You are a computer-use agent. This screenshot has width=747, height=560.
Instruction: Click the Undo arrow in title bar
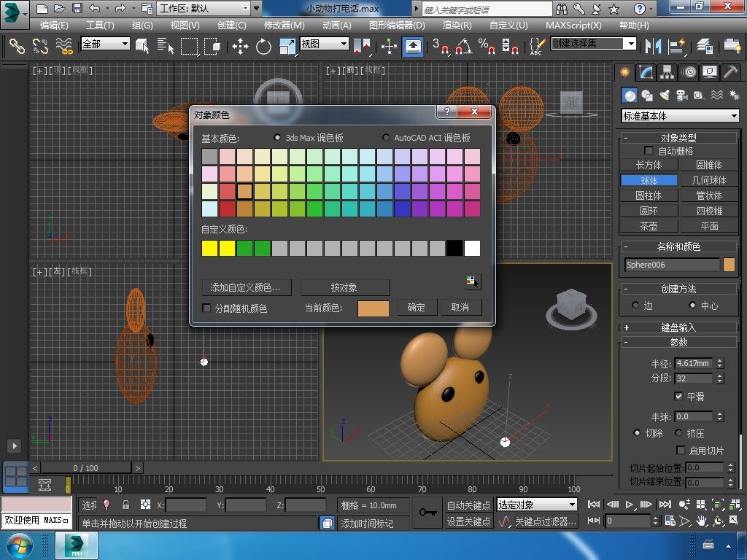coord(94,8)
